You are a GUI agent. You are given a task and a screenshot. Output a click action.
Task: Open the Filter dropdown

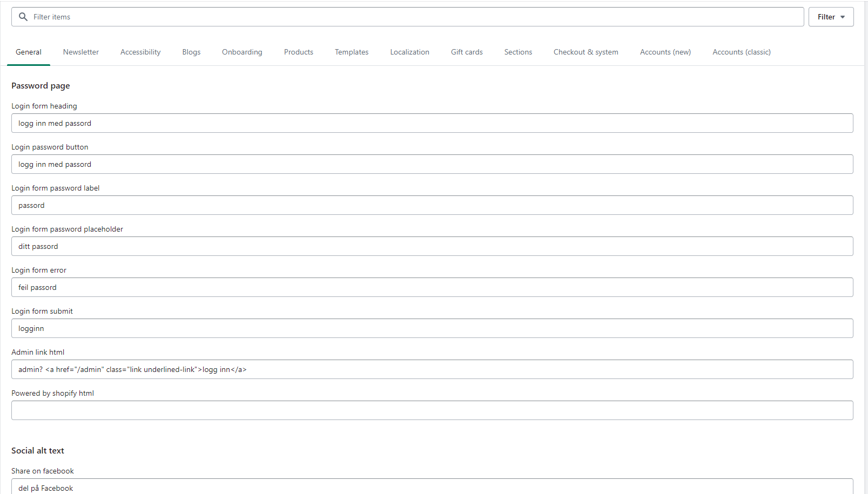(831, 17)
